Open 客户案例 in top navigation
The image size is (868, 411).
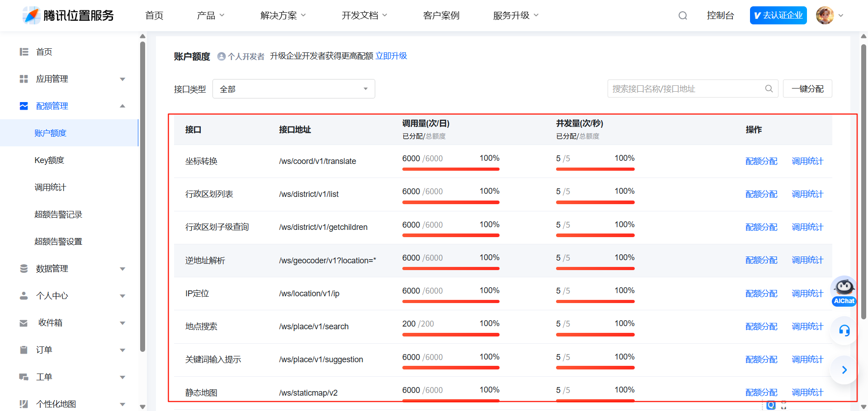[x=441, y=15]
